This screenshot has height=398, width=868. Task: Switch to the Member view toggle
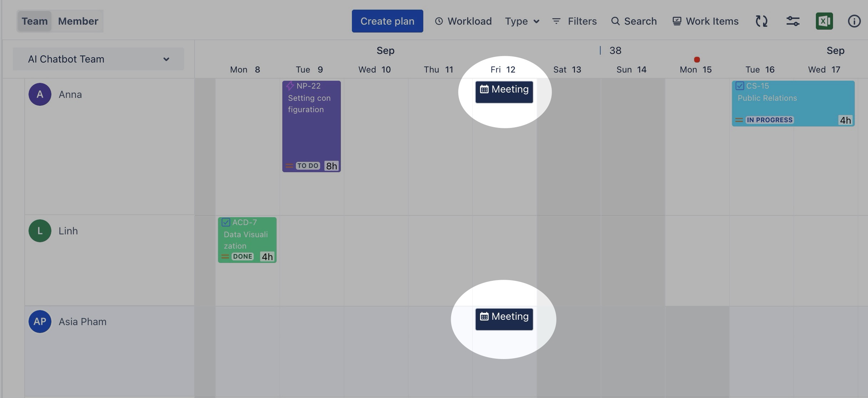pyautogui.click(x=78, y=21)
